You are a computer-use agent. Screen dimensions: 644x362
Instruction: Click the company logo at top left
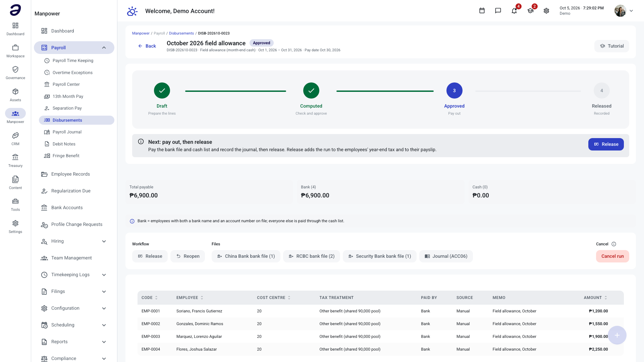pos(15,10)
